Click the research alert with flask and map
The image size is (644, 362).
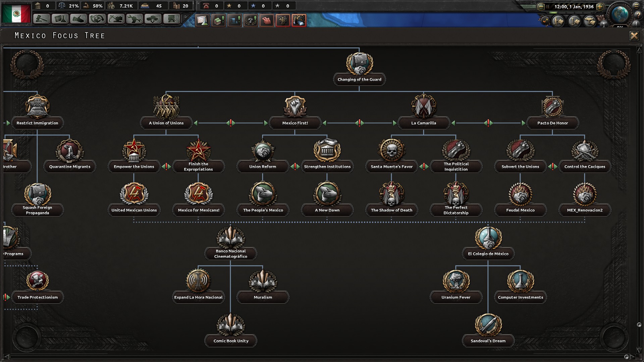pos(202,20)
